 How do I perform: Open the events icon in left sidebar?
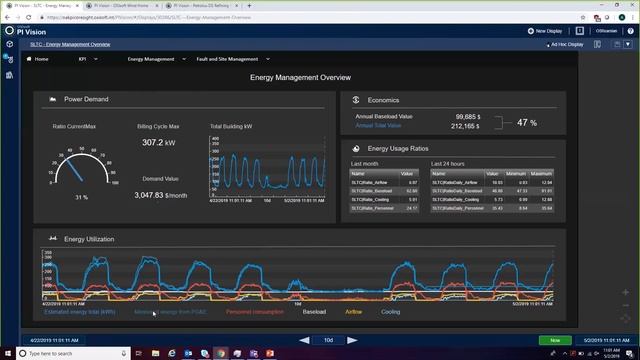pos(9,59)
